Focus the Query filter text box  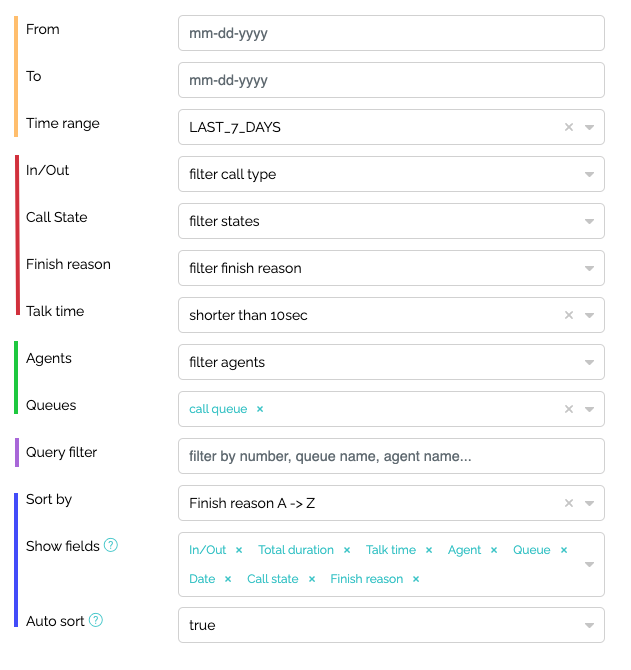(391, 456)
